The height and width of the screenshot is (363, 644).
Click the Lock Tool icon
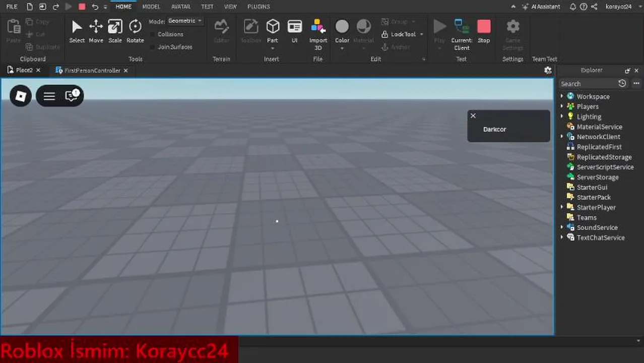click(x=385, y=34)
